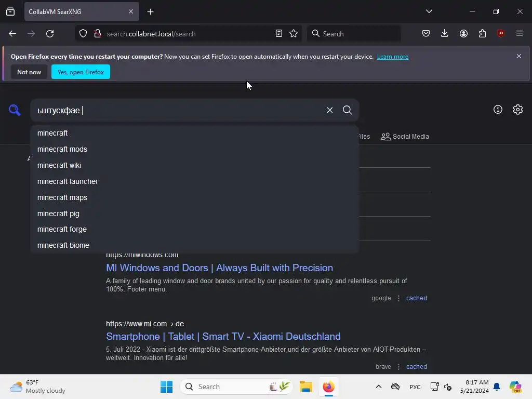Open File Explorer from the taskbar
The height and width of the screenshot is (399, 532).
click(305, 387)
